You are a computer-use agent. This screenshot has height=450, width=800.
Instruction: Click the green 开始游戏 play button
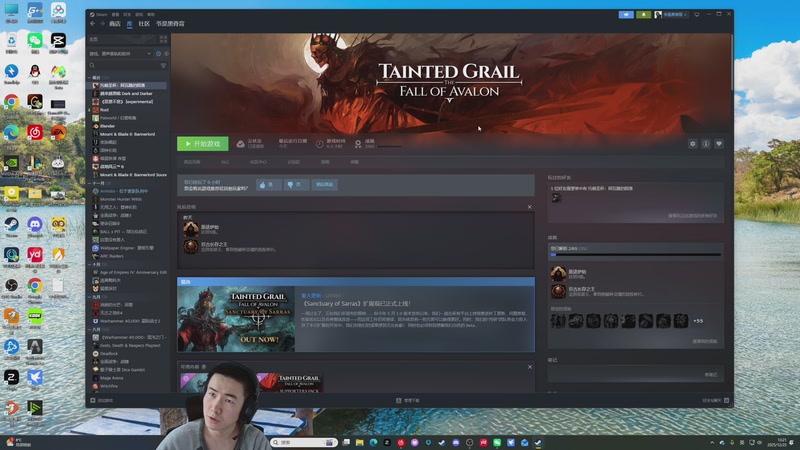tap(203, 144)
